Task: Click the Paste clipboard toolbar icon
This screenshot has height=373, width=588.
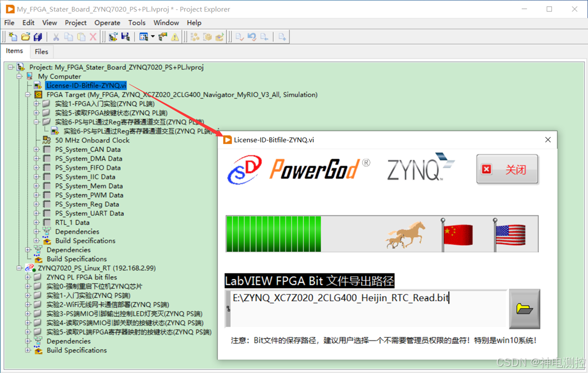Action: (x=81, y=37)
